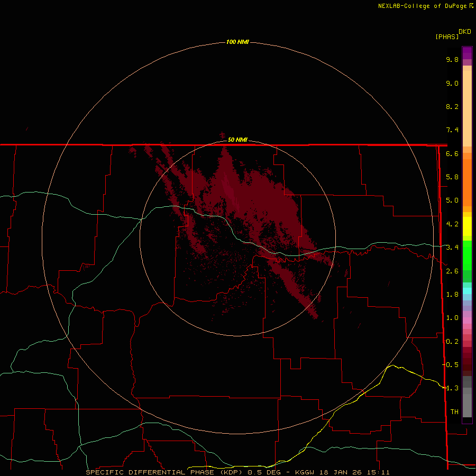Click the "4.2" scale value
Image resolution: width=476 pixels, height=476 pixels.
[452, 224]
